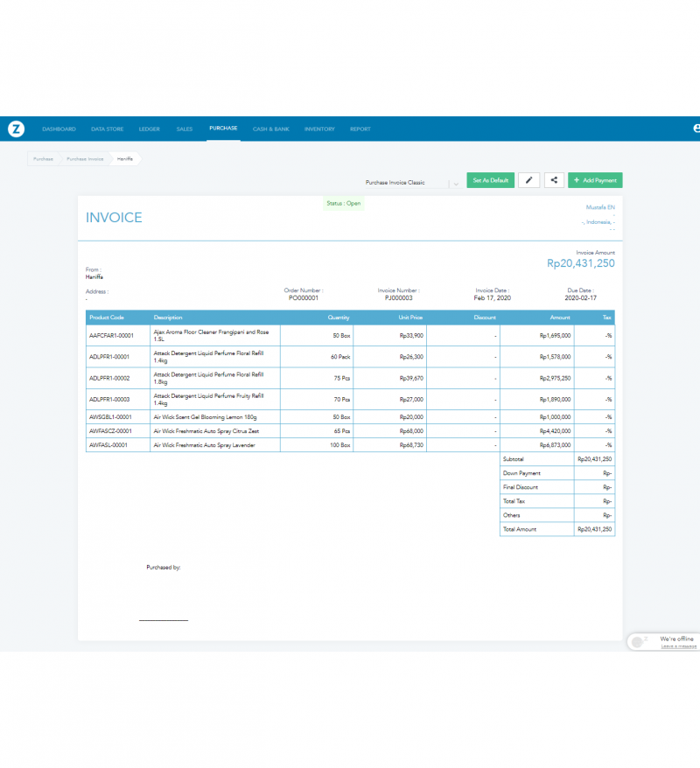Open the Report section
Image resolution: width=700 pixels, height=768 pixels.
pos(360,128)
